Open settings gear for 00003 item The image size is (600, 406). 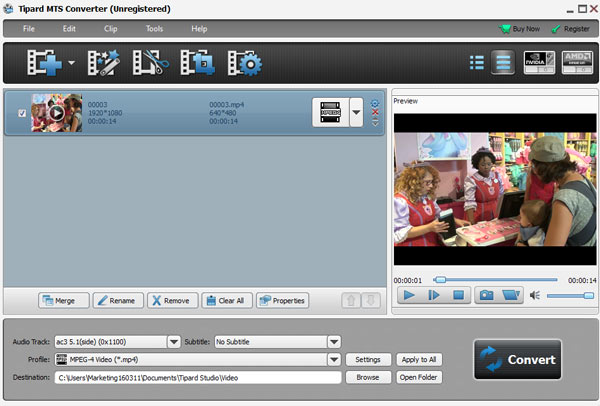tap(375, 103)
